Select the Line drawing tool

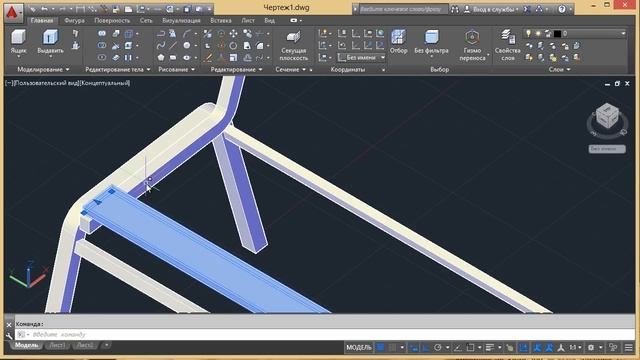[x=173, y=46]
